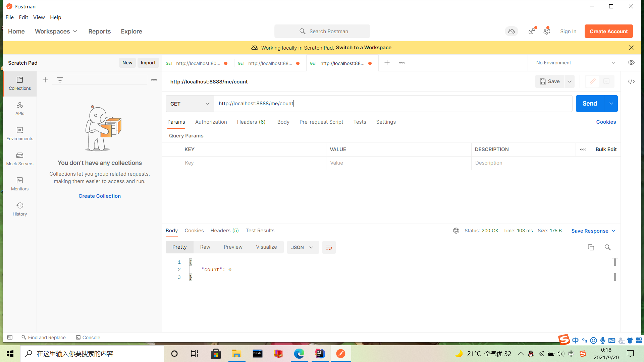
Task: Expand JSON response format dropdown
Action: [x=302, y=247]
